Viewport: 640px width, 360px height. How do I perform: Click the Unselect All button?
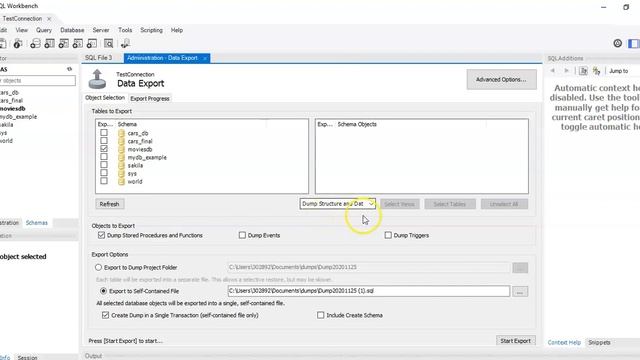click(x=504, y=204)
